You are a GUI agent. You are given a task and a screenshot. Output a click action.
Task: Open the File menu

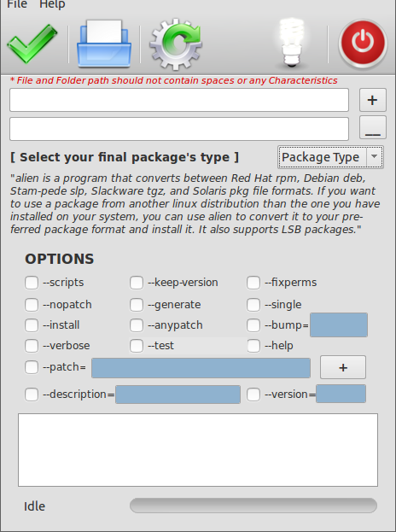click(17, 4)
